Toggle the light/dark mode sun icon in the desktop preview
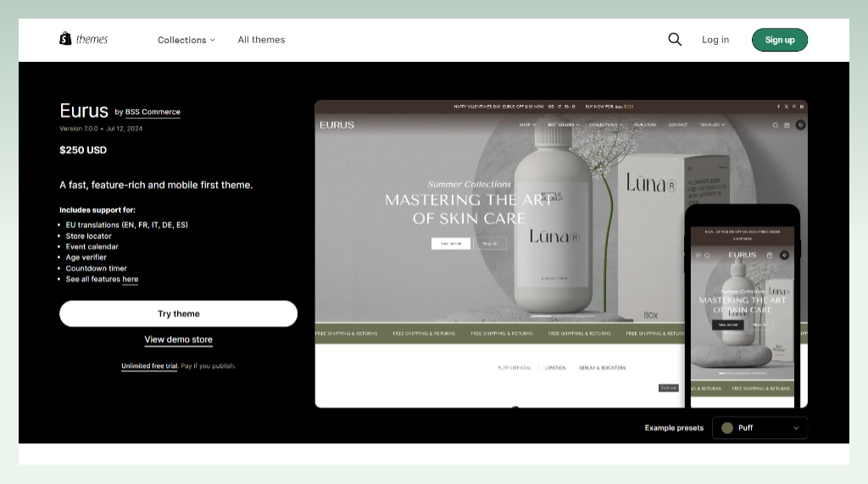The height and width of the screenshot is (484, 868). 800,125
